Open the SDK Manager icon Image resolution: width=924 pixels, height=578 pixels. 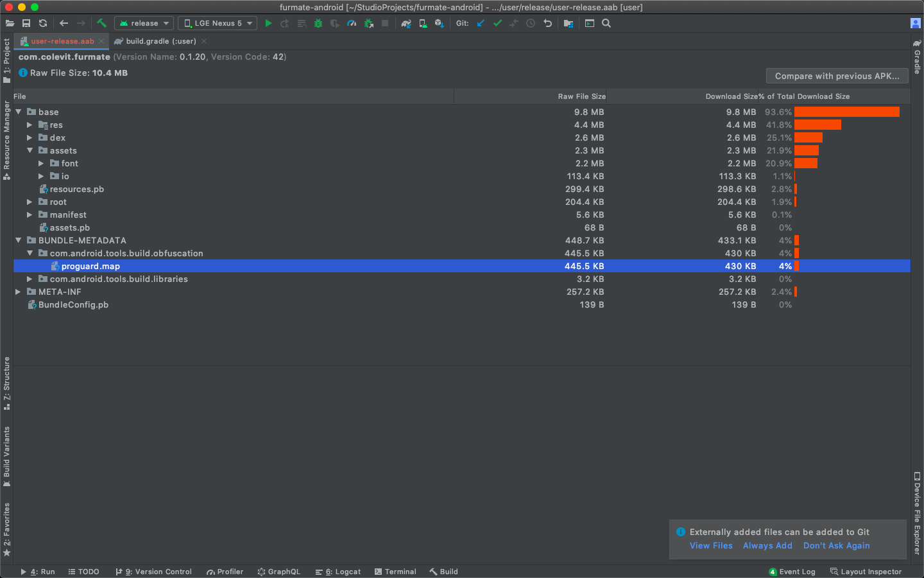pos(440,23)
